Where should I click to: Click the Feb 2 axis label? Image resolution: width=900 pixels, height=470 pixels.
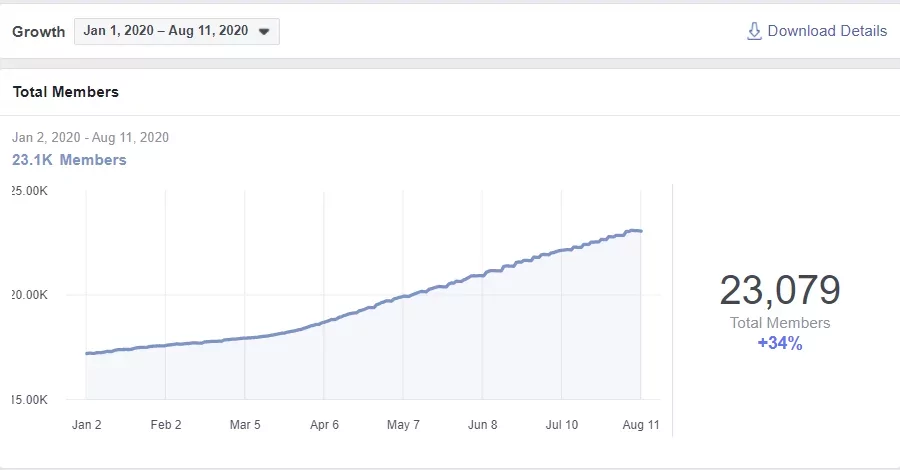(166, 425)
